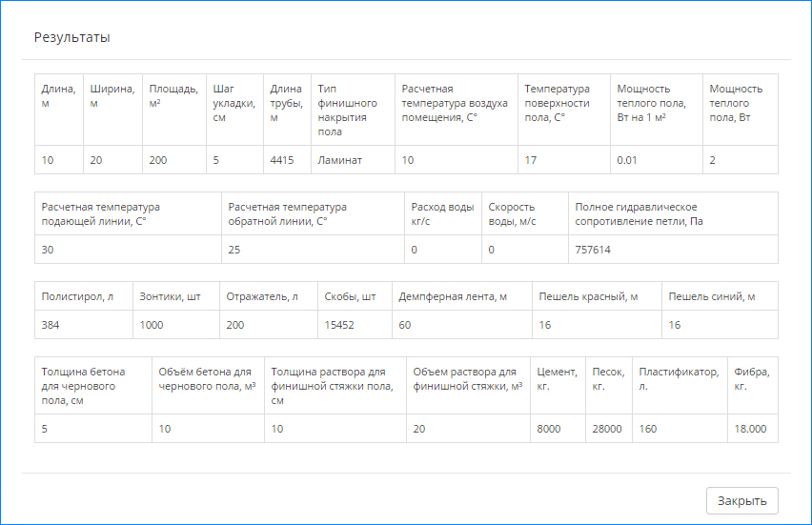The width and height of the screenshot is (812, 525).
Task: Select the finishing screed volume value 20
Action: click(419, 429)
